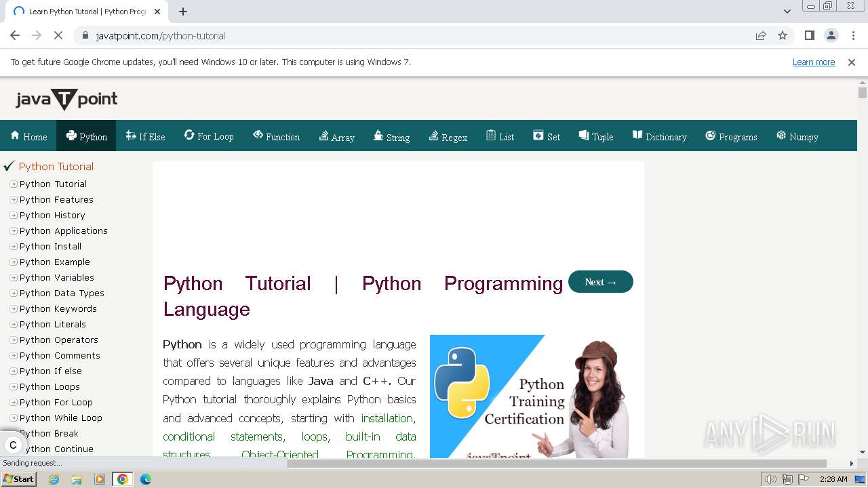Click the horizontal page scrollbar

556,464
